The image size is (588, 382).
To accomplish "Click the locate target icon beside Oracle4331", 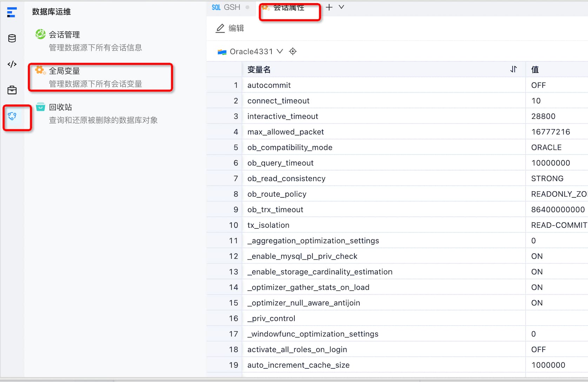I will 293,52.
